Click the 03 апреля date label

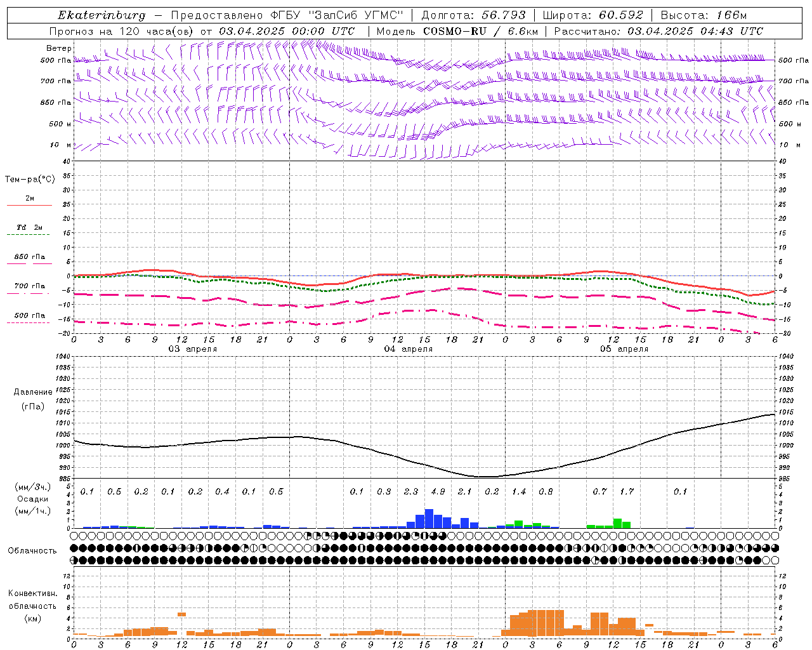click(x=192, y=349)
